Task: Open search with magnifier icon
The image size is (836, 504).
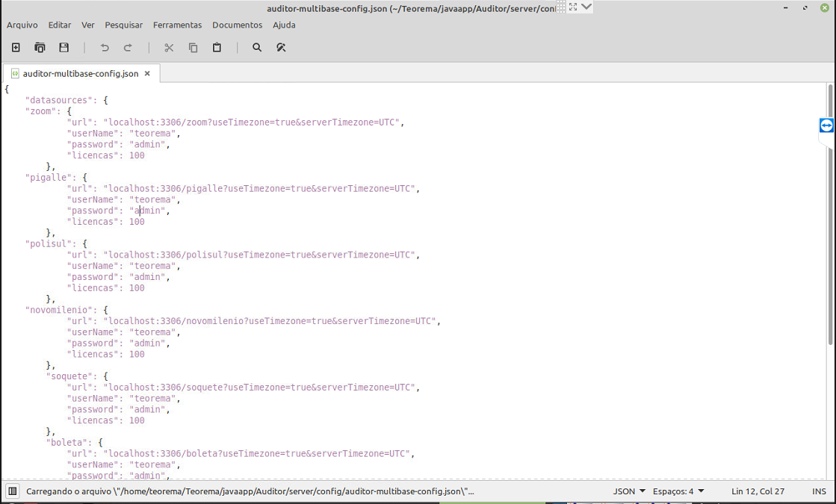Action: pos(257,48)
